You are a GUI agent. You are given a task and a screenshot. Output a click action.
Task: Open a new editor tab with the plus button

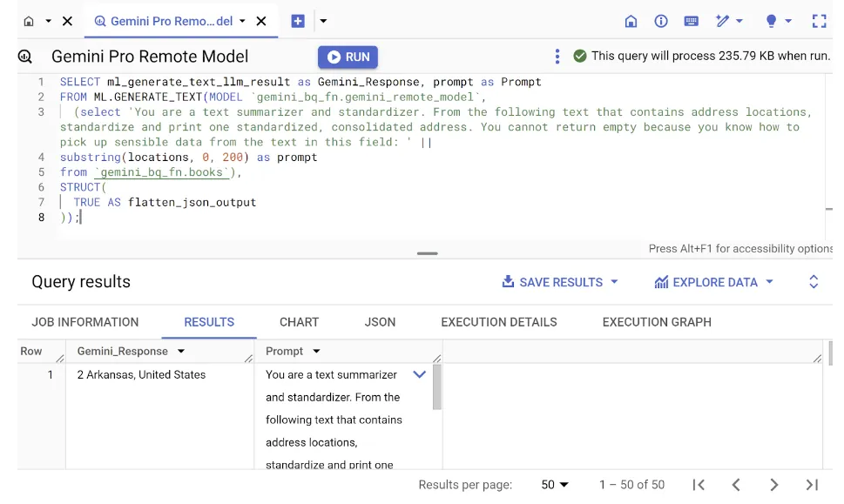click(297, 20)
